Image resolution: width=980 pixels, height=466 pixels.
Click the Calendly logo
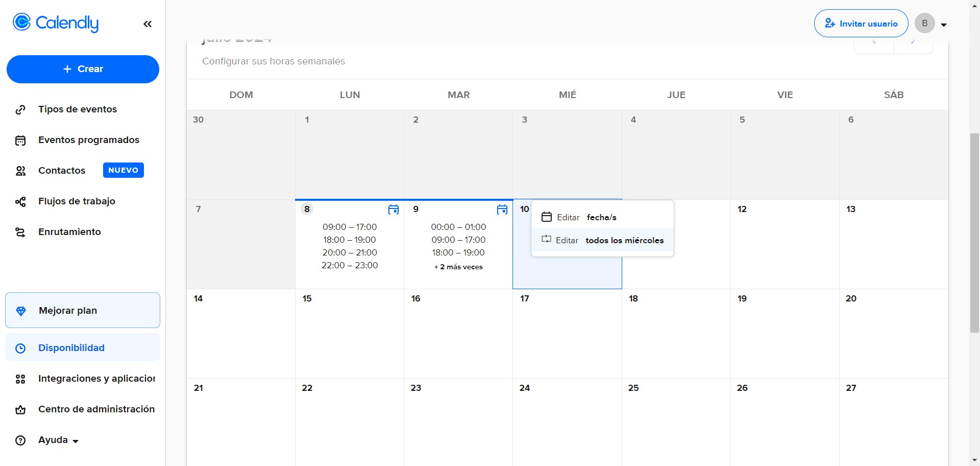[56, 22]
